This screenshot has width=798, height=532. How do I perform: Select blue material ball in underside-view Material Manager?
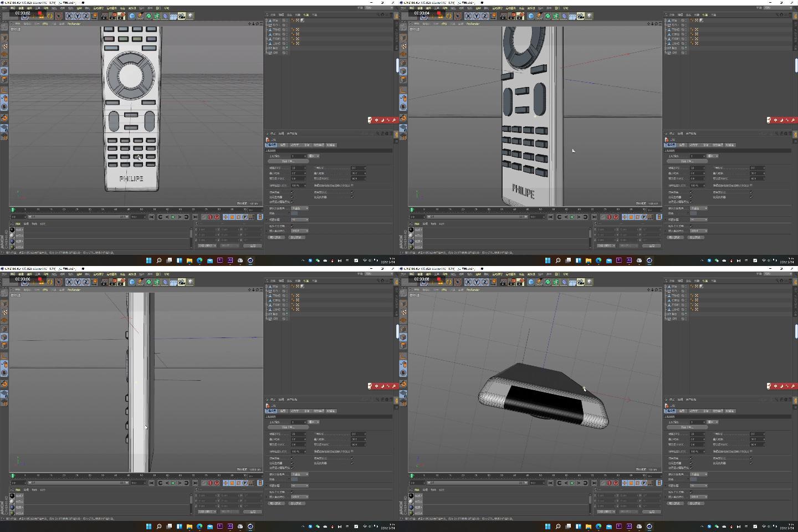click(411, 507)
